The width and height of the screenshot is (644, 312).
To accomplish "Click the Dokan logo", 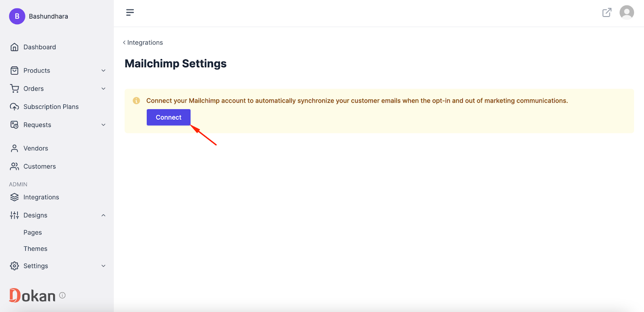I will [x=32, y=295].
